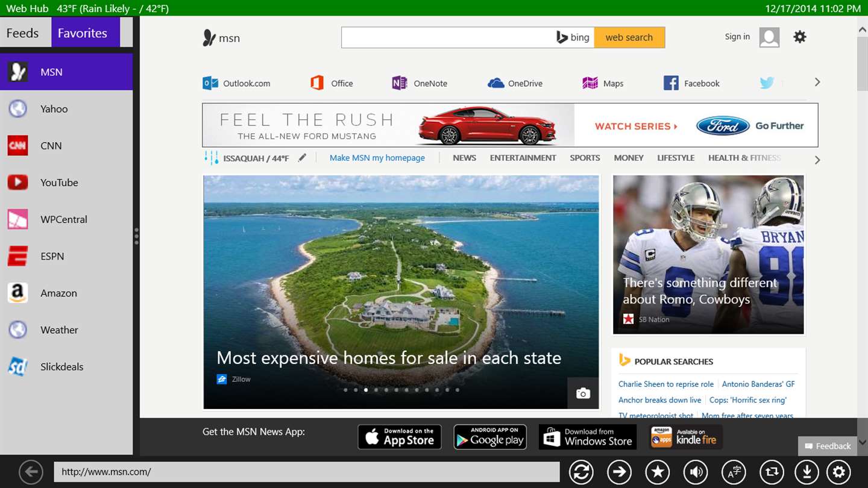The image size is (868, 488).
Task: Click Download on the App Store badge
Action: (x=400, y=437)
